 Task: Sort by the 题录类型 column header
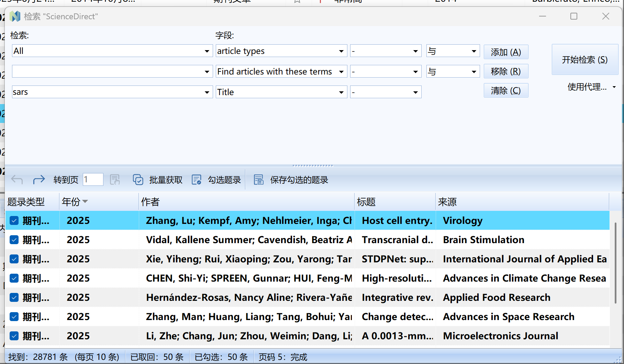point(32,202)
